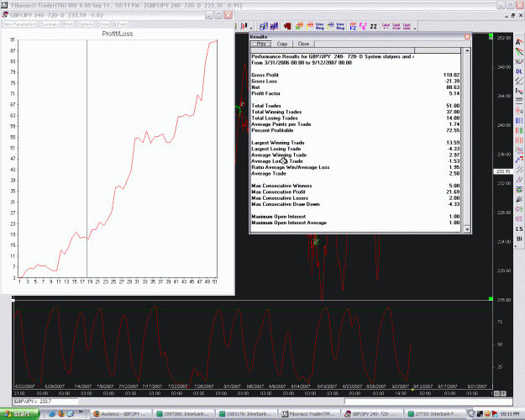525x420 pixels.
Task: Click Firefox icon in quick launch
Action: tap(61, 413)
